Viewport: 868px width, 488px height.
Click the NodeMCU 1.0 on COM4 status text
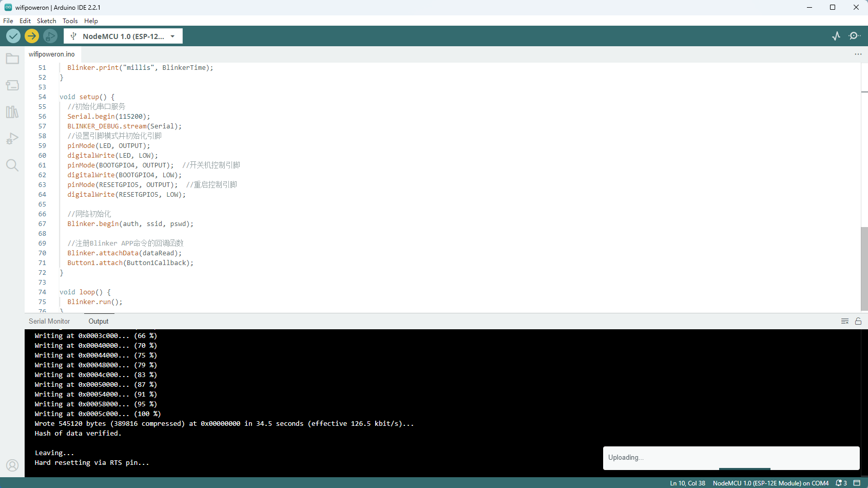770,483
